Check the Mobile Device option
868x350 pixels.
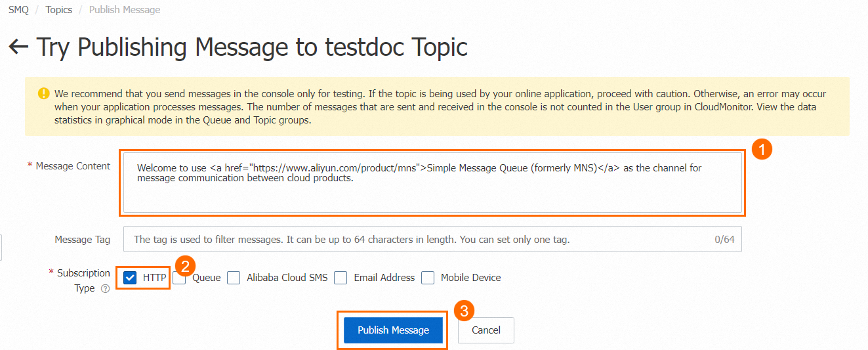(428, 278)
